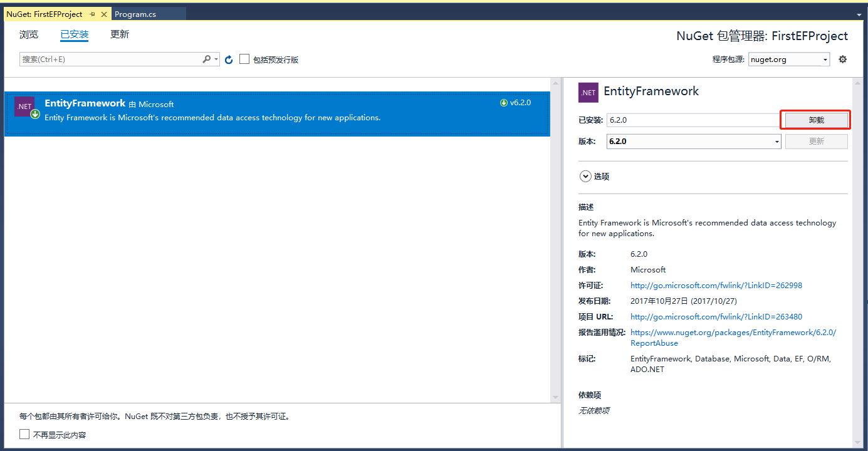Click the .NET icon in the package list row

coord(24,106)
